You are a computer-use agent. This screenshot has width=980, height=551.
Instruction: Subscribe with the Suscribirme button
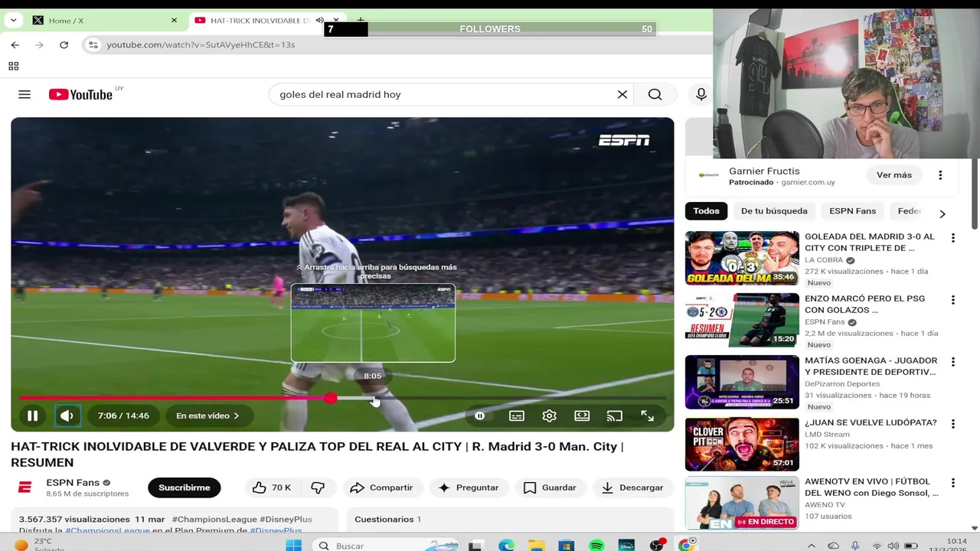185,487
